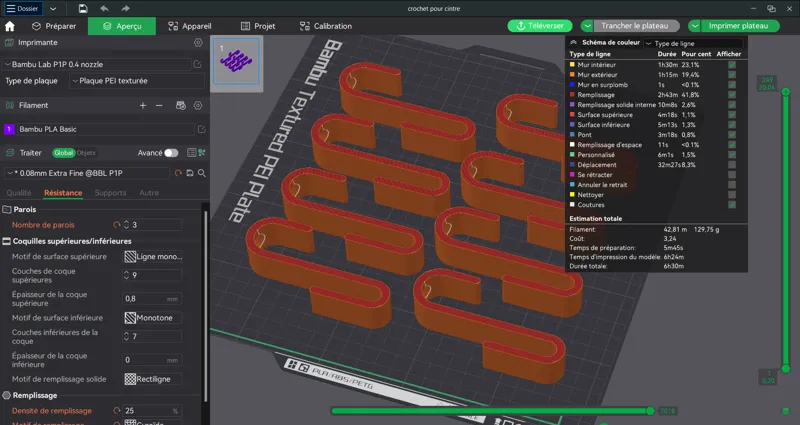Viewport: 800px width, 425px height.
Task: Enable Déplacement display checkbox
Action: point(732,165)
